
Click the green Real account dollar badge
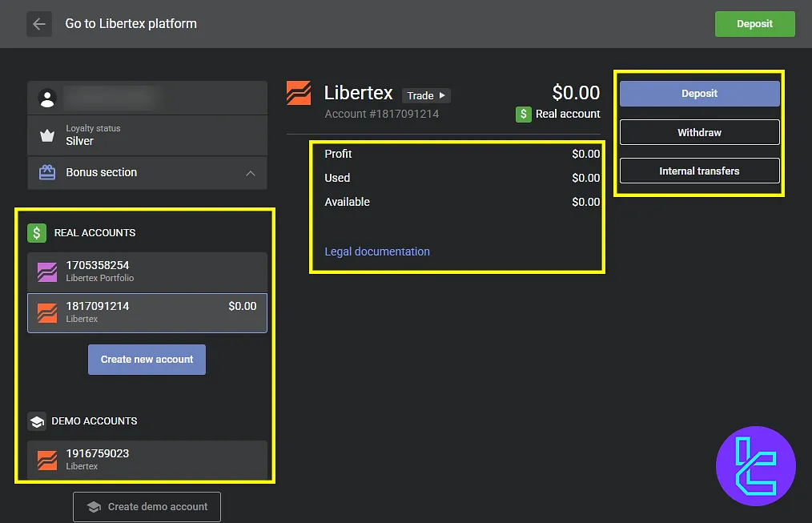pos(524,115)
